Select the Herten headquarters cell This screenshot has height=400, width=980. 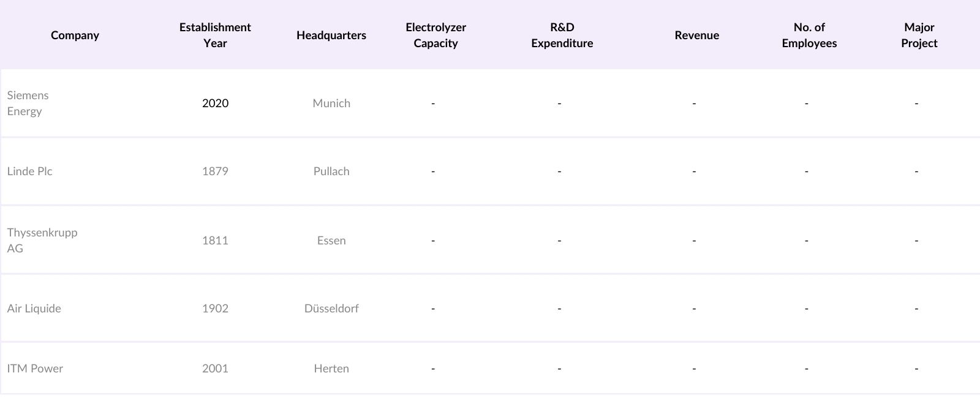331,368
